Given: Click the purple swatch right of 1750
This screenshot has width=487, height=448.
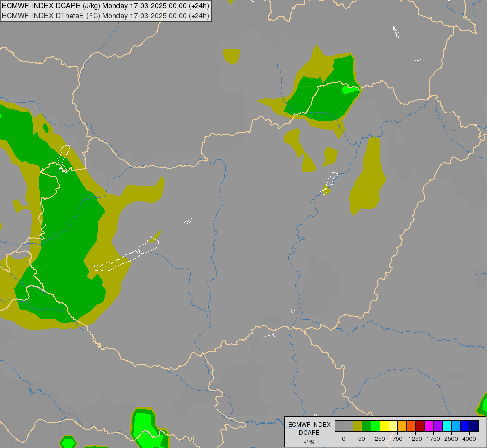Looking at the screenshot, I should pos(438,426).
